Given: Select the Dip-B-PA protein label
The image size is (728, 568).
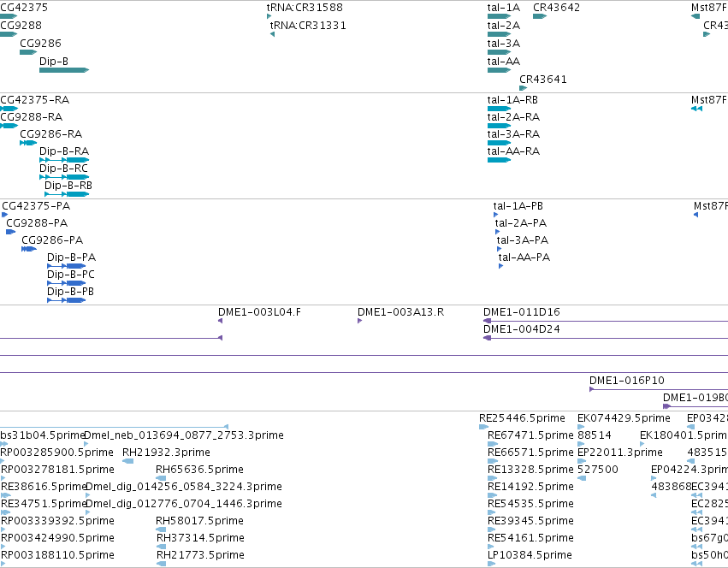Looking at the screenshot, I should (72, 257).
